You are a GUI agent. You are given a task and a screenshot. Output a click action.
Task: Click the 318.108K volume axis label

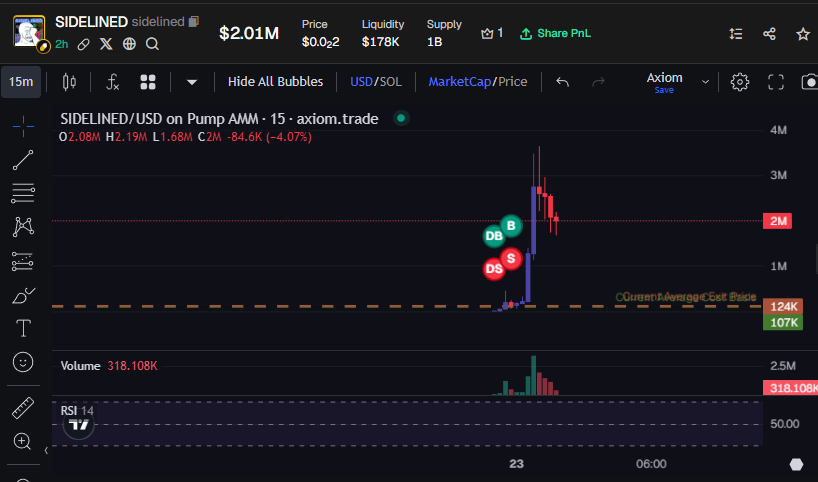(790, 388)
